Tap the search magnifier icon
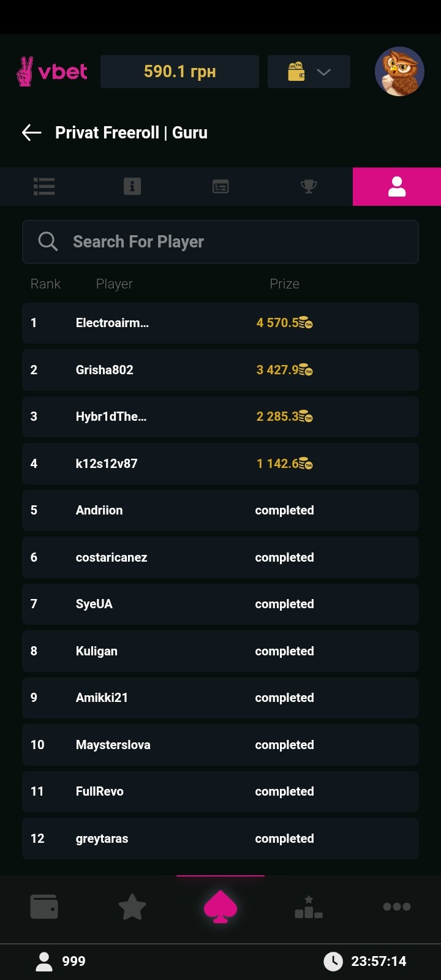 point(48,242)
